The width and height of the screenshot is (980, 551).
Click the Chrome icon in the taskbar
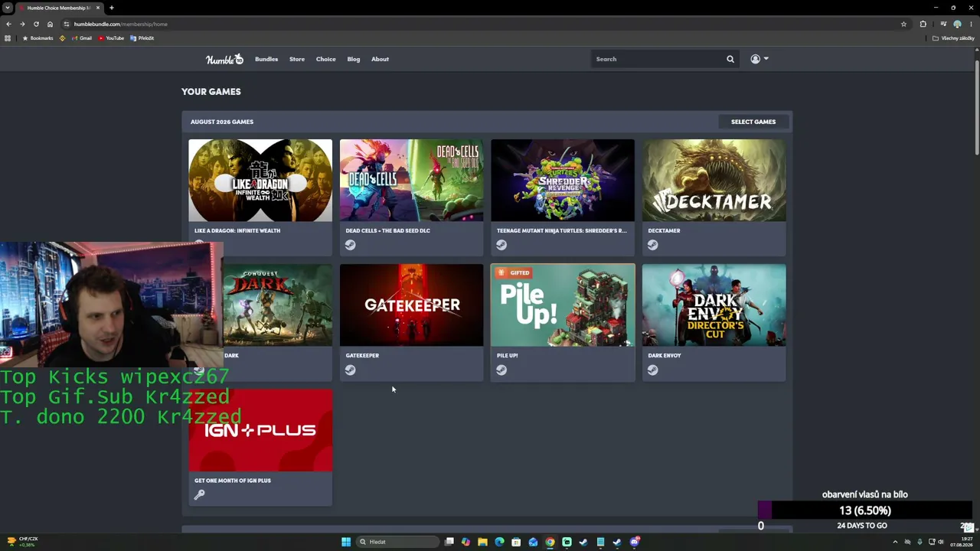click(x=550, y=542)
